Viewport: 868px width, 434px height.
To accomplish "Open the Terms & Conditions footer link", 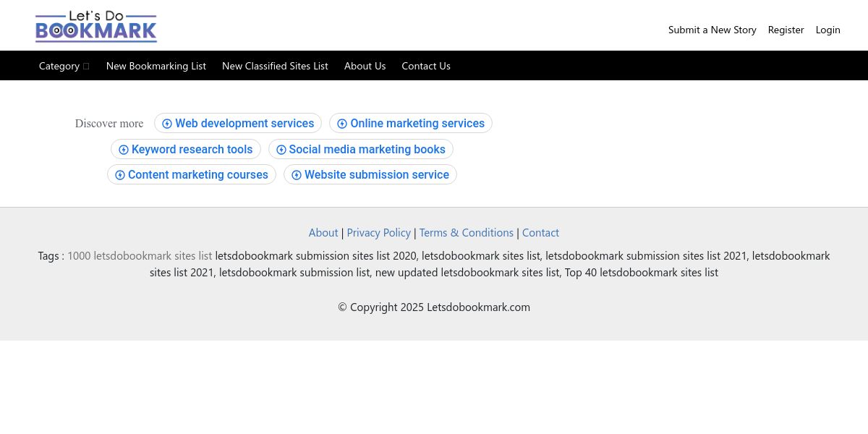I will (x=467, y=232).
